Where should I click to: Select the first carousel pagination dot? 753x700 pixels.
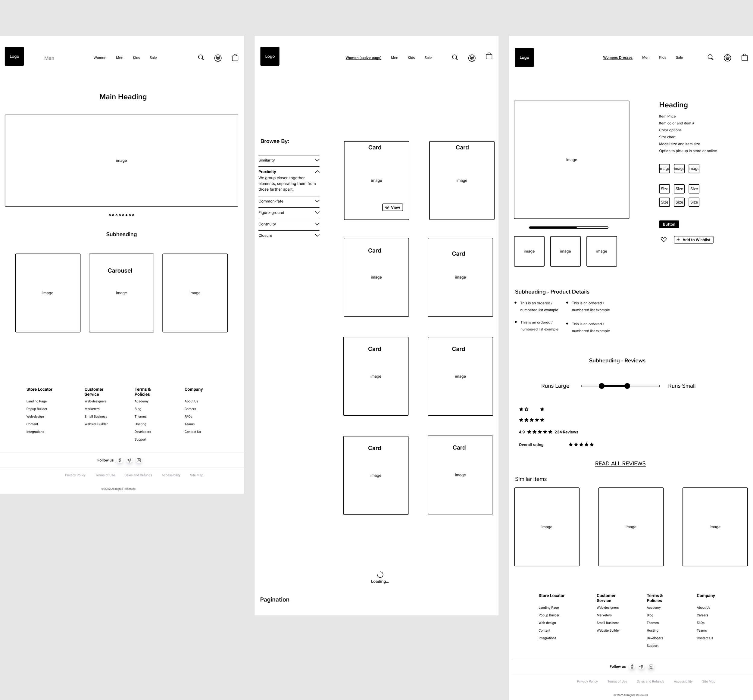tap(110, 215)
